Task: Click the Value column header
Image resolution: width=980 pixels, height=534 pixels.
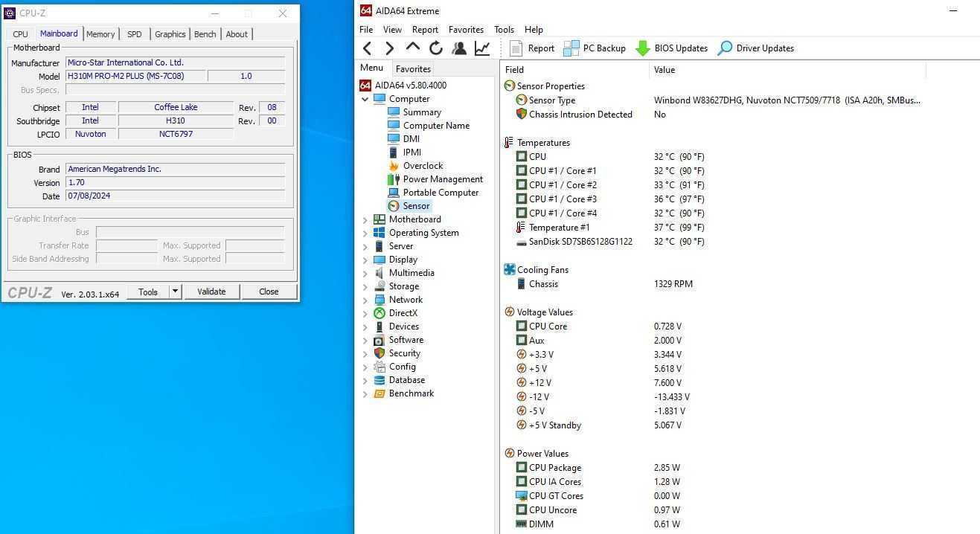Action: click(787, 70)
